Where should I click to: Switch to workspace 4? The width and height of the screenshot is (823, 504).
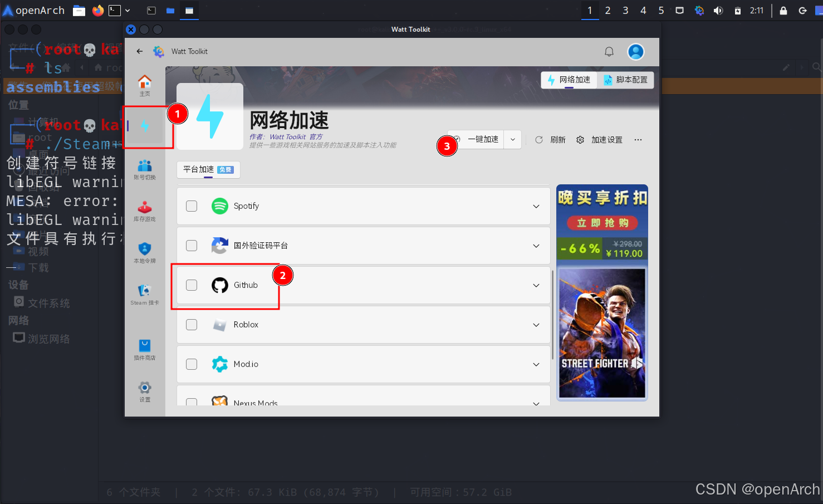[x=644, y=11]
